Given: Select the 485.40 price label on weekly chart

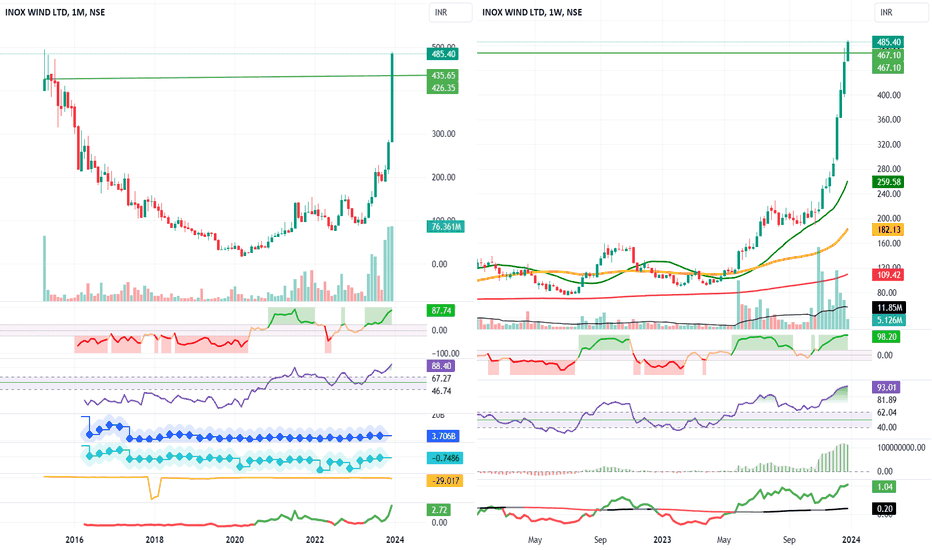Looking at the screenshot, I should [889, 42].
